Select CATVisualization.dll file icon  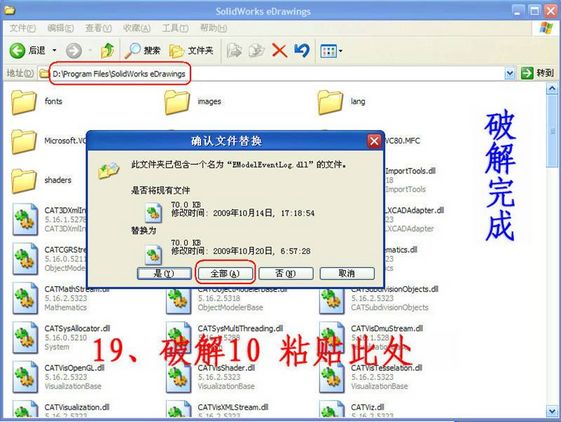pos(25,409)
